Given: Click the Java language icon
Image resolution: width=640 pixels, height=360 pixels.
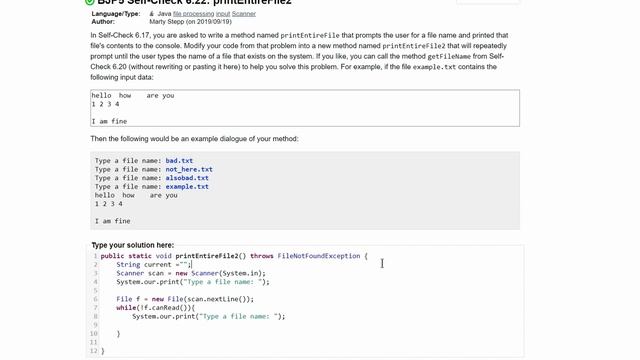Looking at the screenshot, I should pyautogui.click(x=152, y=14).
